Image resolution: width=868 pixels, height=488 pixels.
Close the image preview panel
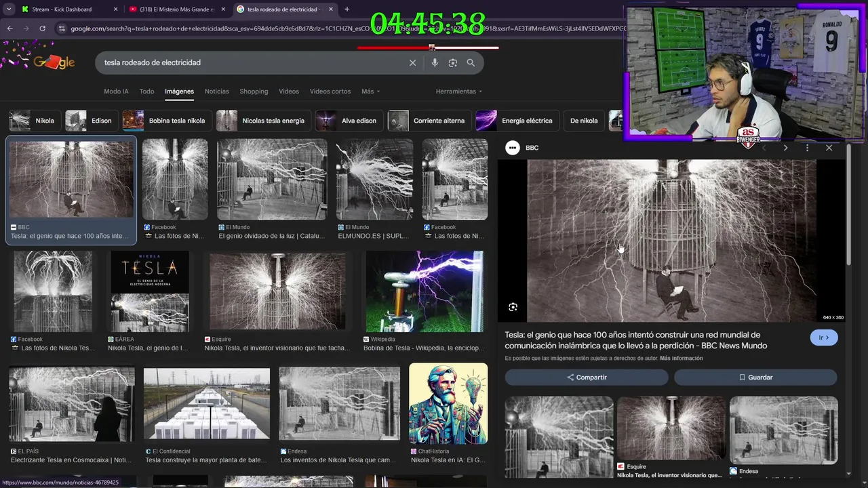coord(829,148)
